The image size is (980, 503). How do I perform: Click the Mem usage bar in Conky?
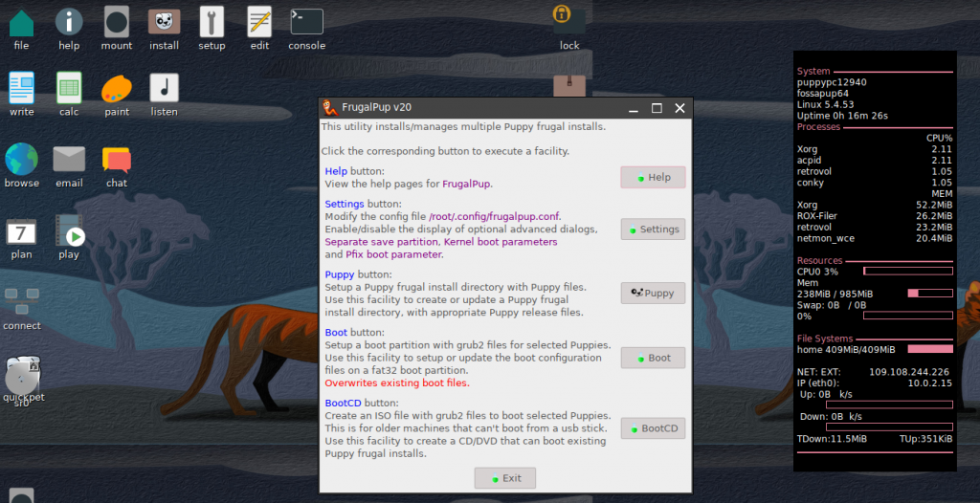point(930,293)
